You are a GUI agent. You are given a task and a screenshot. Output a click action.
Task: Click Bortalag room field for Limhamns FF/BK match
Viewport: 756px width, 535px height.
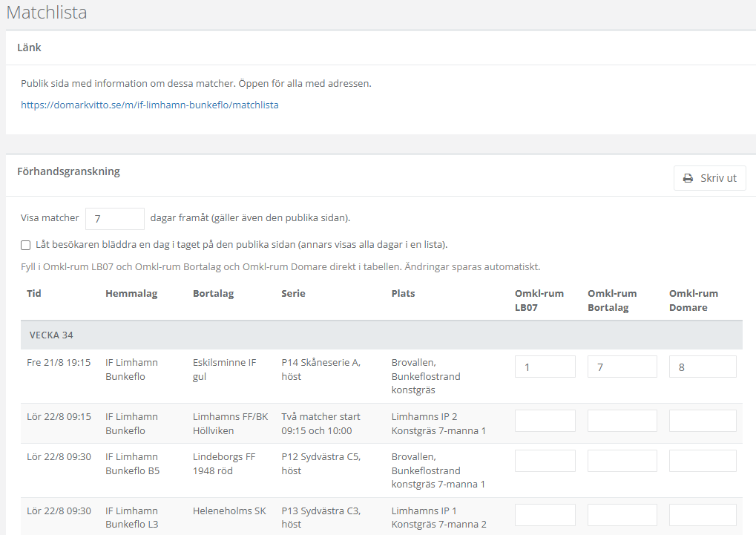[622, 421]
